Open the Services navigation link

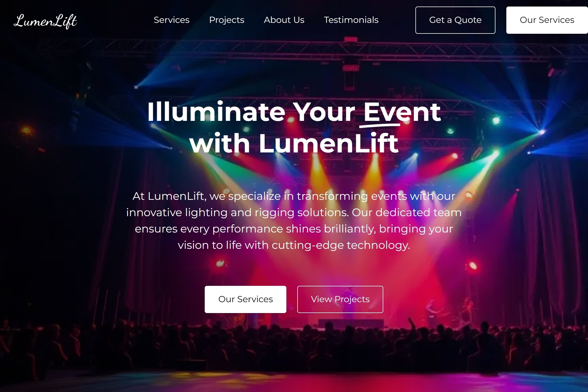point(171,20)
